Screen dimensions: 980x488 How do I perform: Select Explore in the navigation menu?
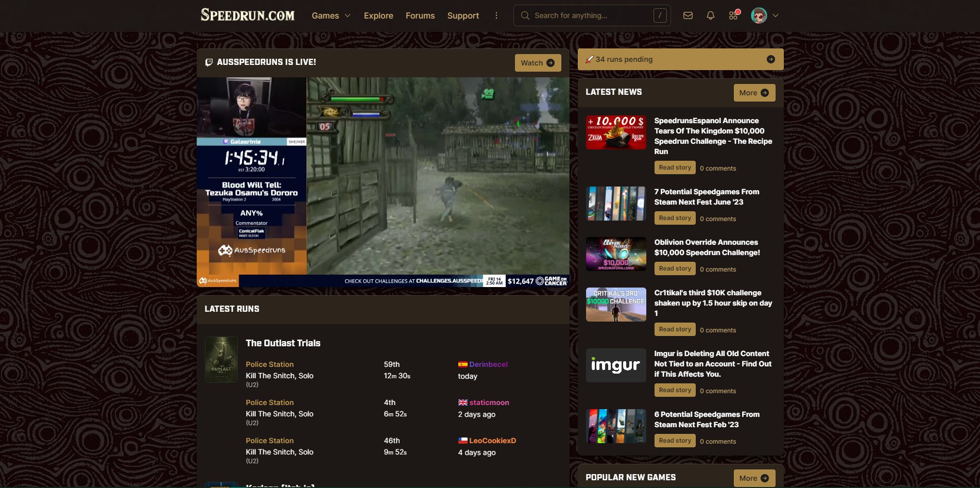coord(378,15)
